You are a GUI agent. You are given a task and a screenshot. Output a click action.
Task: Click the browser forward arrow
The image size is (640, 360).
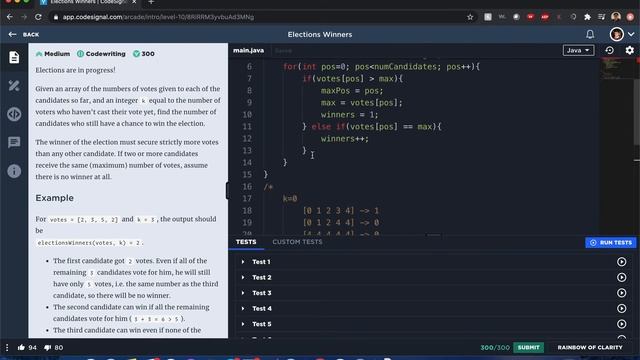click(24, 17)
